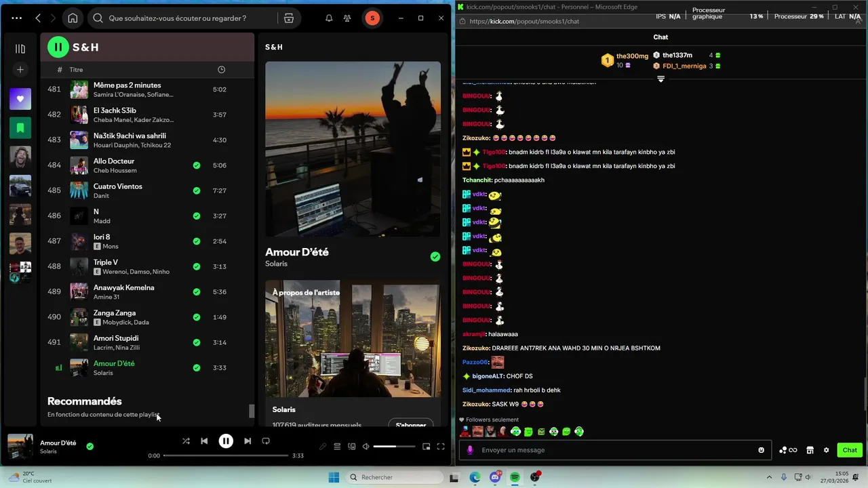Open Kick shop storefront icon
868x488 pixels.
(x=809, y=450)
